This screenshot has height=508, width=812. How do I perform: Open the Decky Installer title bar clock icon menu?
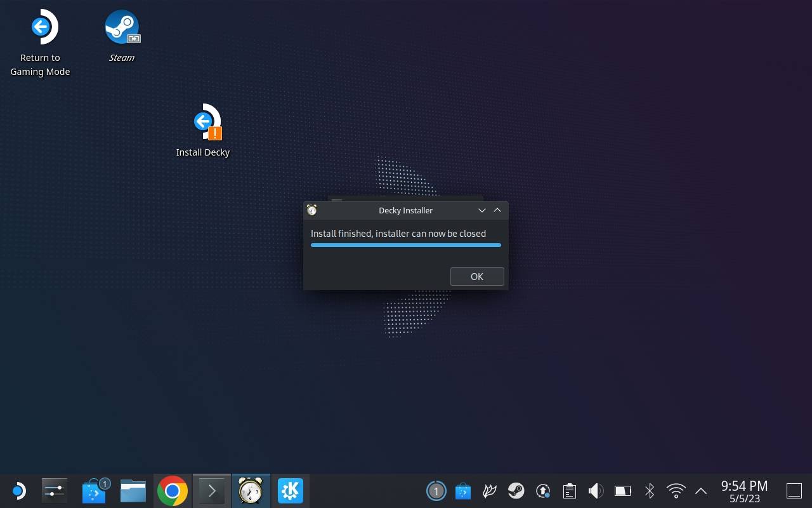tap(311, 210)
